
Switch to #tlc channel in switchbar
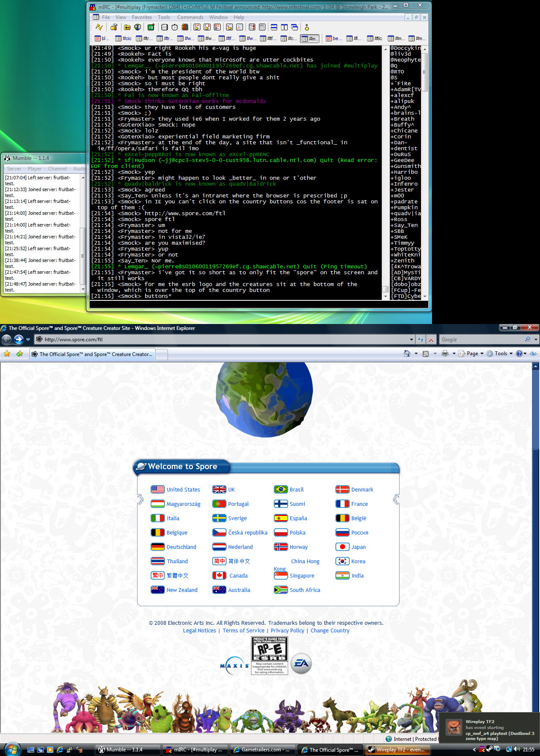pyautogui.click(x=375, y=38)
